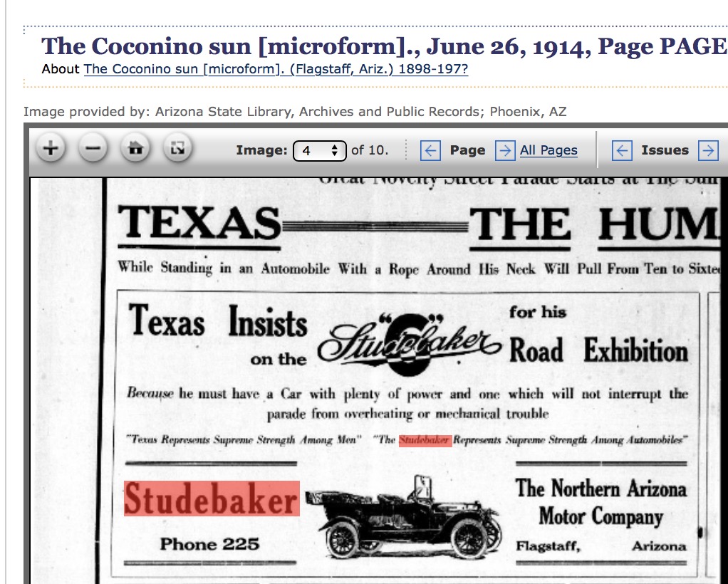Screen dimensions: 728x584
Task: Zoom in on the newspaper image
Action: point(51,149)
